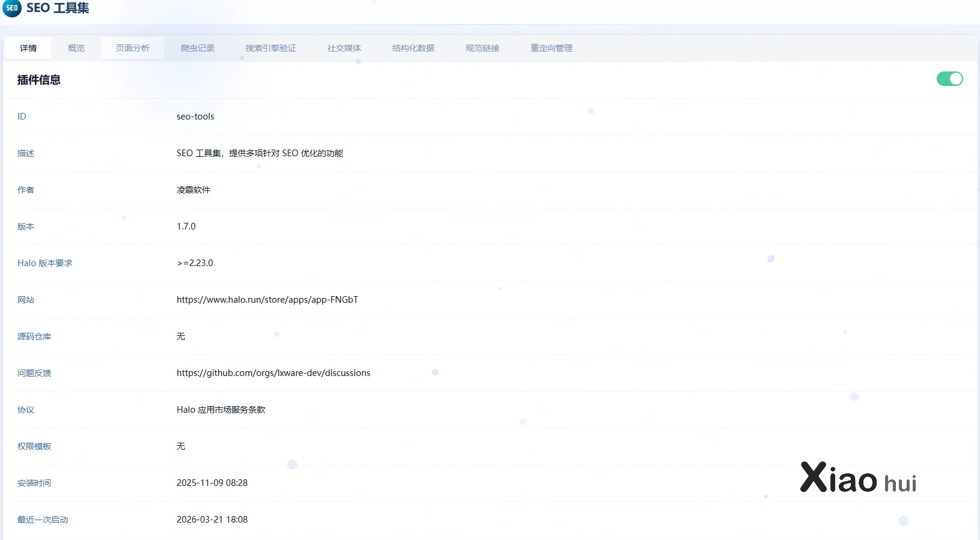Click the install time 2025-11-09 08:28
Image resolution: width=980 pixels, height=540 pixels.
(212, 483)
